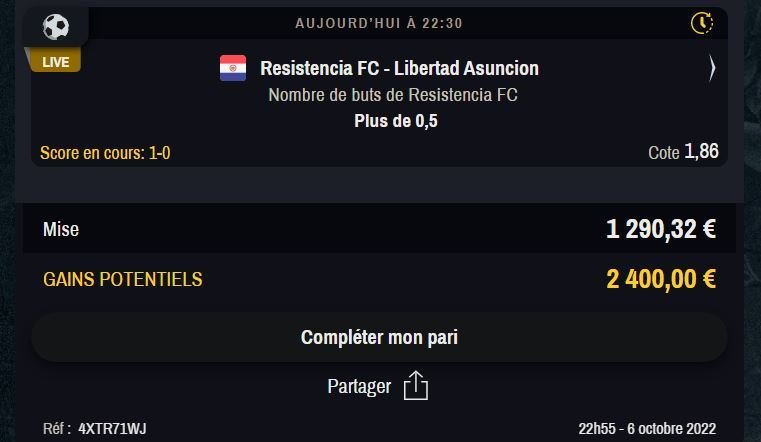Click the GAINS POTENTIELS label
The width and height of the screenshot is (761, 442).
click(x=123, y=279)
